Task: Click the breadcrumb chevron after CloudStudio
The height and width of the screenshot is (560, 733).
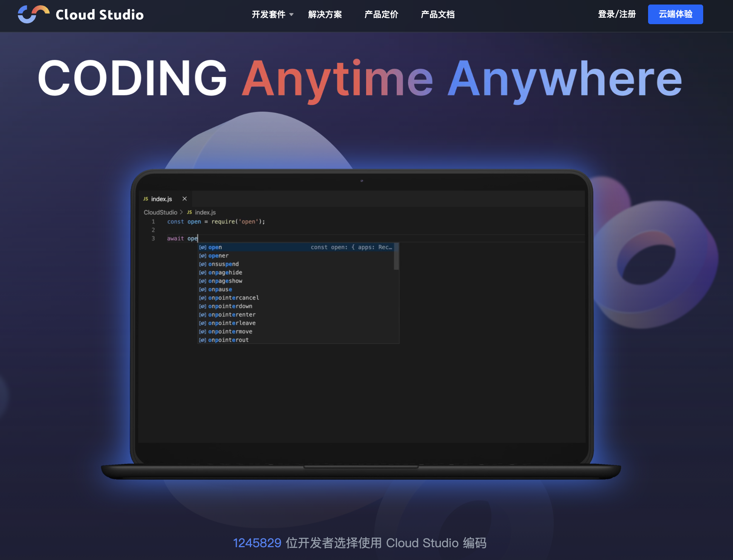Action: [182, 212]
